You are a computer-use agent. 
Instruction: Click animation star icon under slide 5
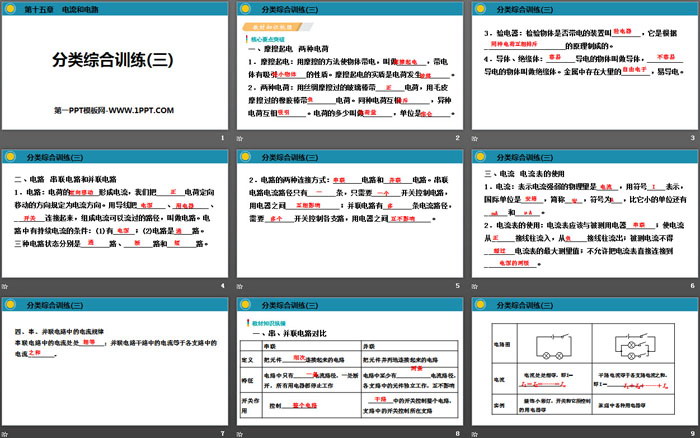click(240, 286)
